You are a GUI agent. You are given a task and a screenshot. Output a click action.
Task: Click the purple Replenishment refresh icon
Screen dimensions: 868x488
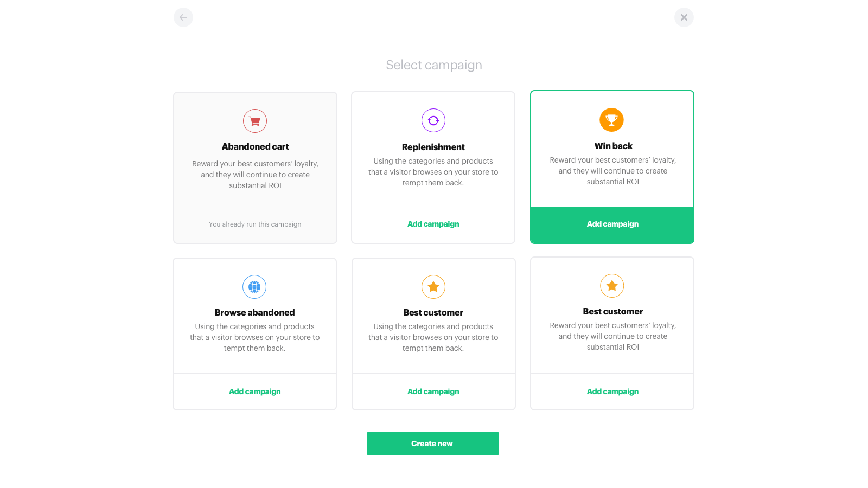[x=433, y=120]
